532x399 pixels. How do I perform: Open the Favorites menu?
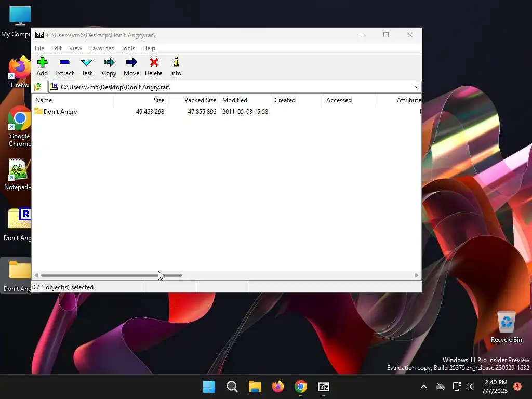101,48
